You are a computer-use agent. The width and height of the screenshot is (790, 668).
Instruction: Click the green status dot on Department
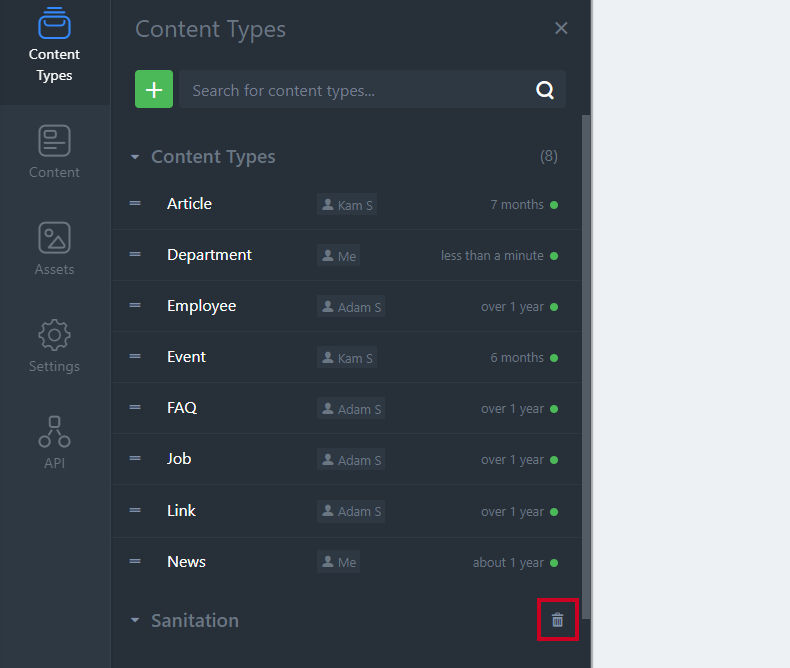click(554, 256)
